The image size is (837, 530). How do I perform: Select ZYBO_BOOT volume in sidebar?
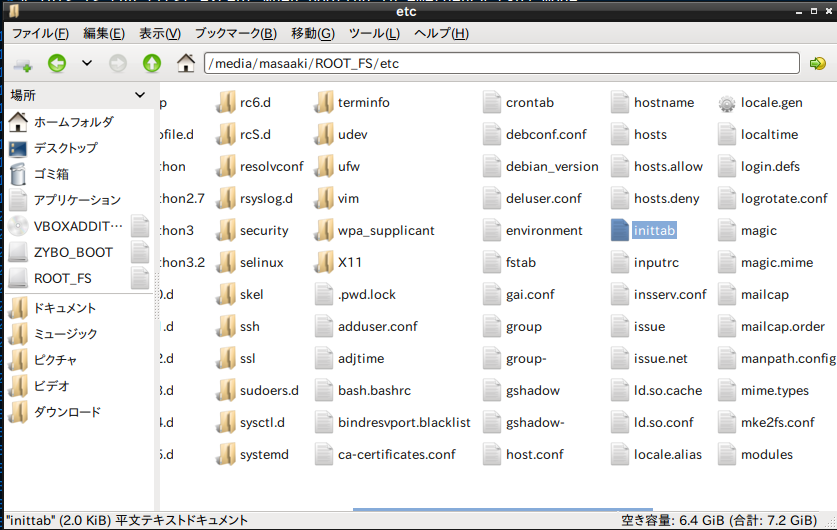tap(73, 252)
